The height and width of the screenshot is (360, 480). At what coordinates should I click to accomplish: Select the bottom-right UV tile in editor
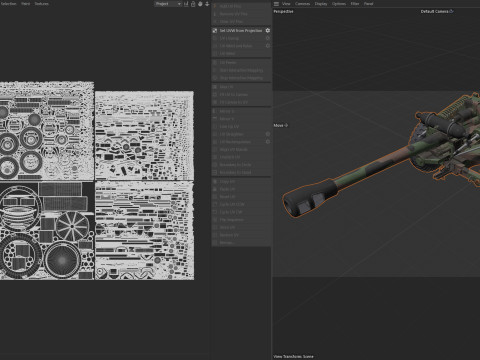coord(144,230)
